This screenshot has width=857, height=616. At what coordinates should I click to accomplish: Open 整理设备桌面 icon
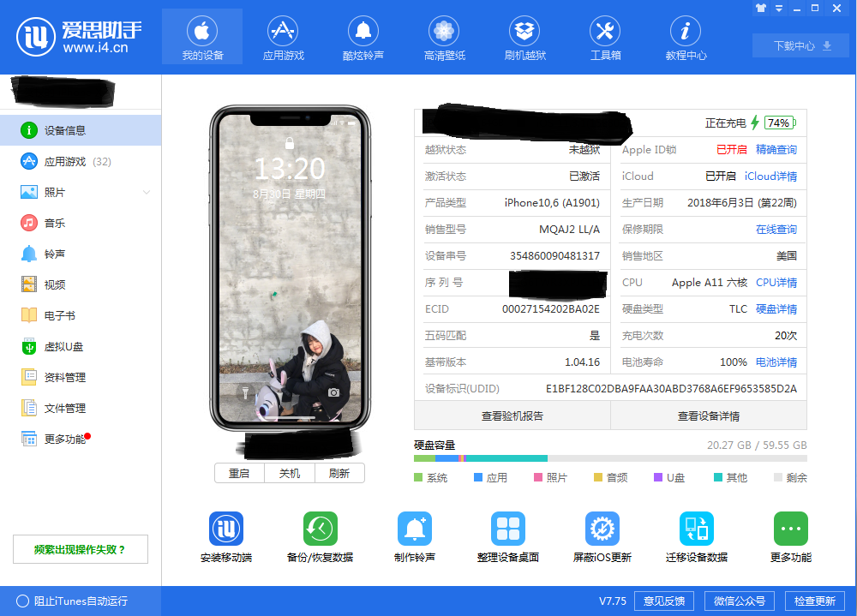508,529
